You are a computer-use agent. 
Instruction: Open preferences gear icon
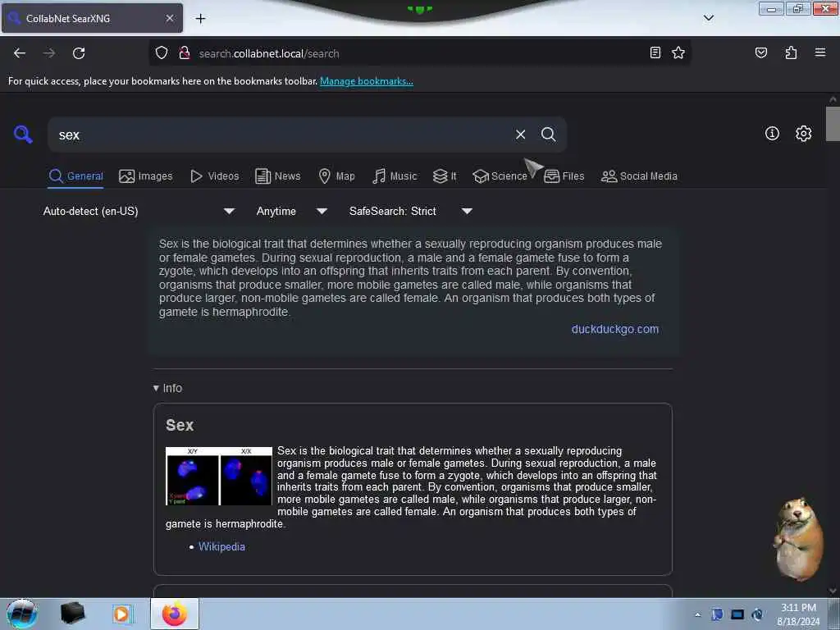(803, 134)
